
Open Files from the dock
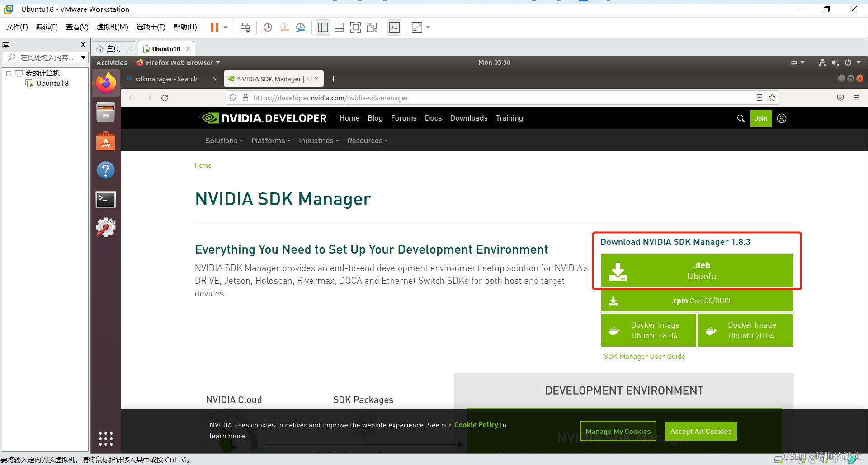tap(106, 112)
